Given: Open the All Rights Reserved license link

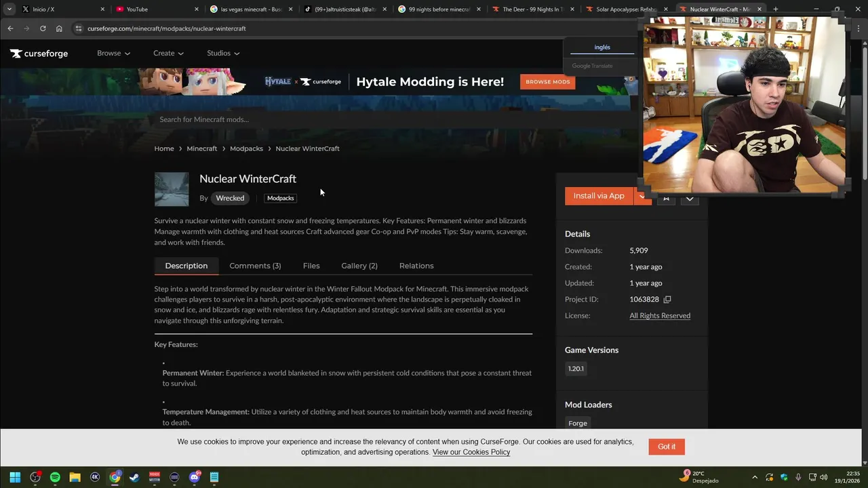Looking at the screenshot, I should 660,316.
